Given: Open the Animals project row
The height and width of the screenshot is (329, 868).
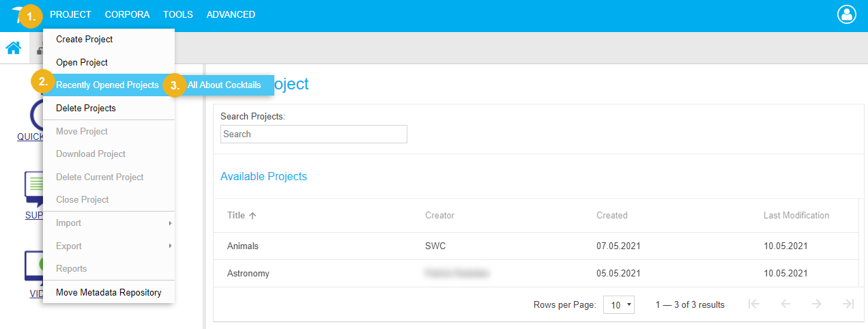Looking at the screenshot, I should tap(243, 246).
